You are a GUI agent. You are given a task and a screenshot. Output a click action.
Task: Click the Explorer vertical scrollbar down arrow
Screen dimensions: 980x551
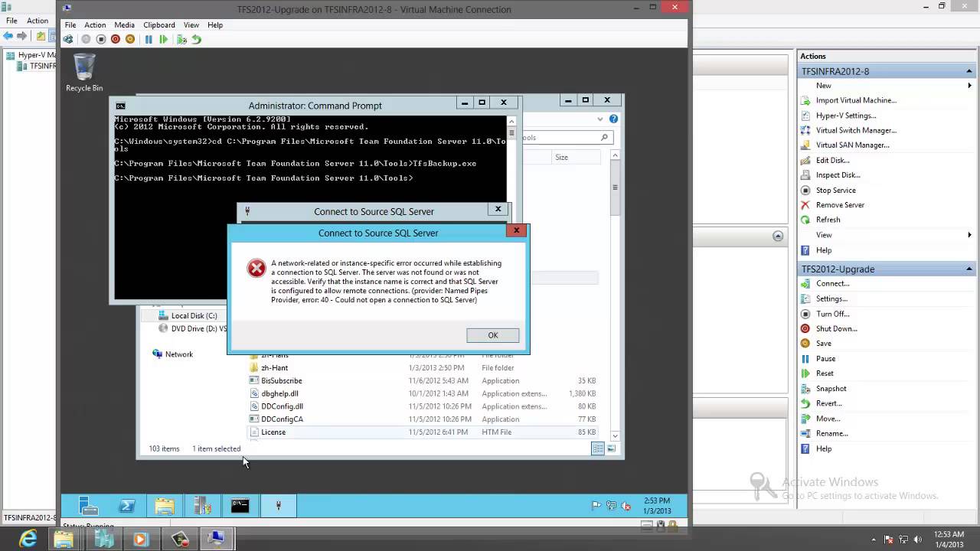[615, 435]
